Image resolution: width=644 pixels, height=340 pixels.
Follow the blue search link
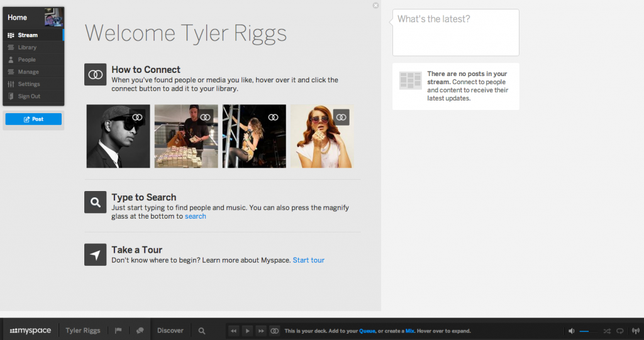tap(196, 216)
